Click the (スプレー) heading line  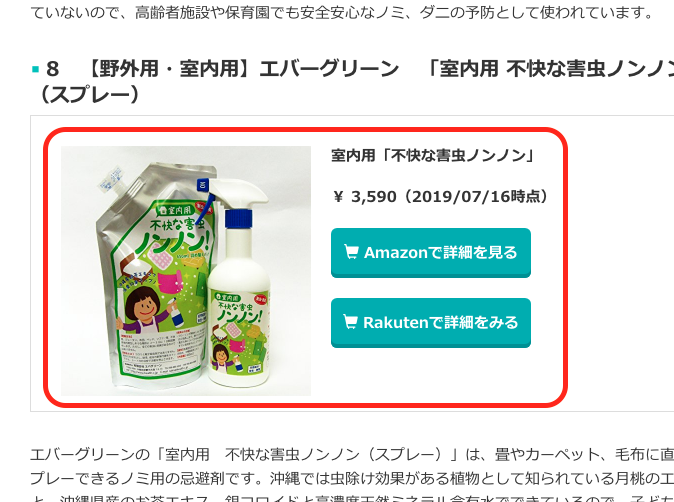click(x=90, y=95)
